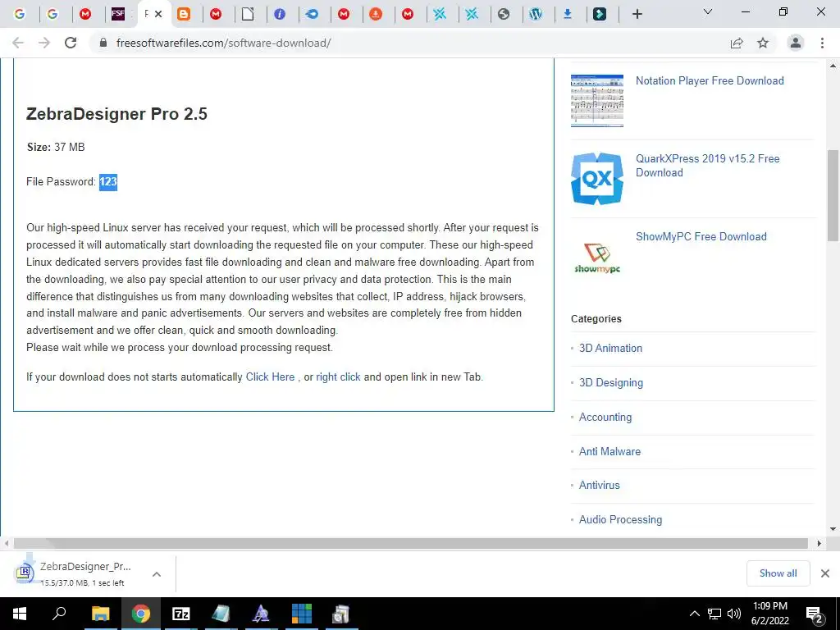Switch to the blue download arrow tab

coord(568,14)
